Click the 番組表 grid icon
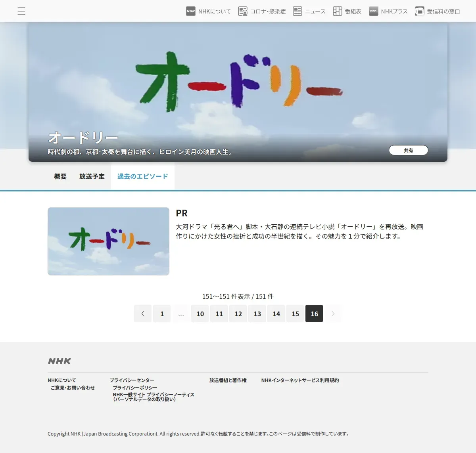 point(338,11)
